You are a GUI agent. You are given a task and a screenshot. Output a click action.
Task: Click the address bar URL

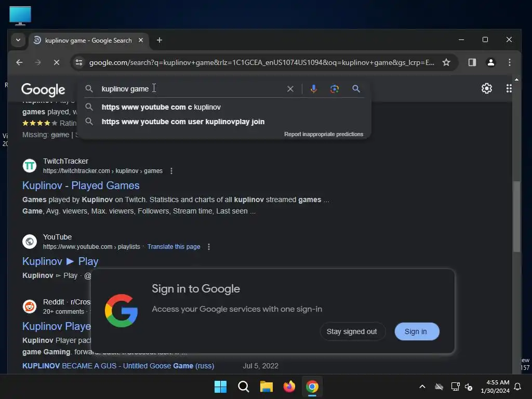pos(261,62)
